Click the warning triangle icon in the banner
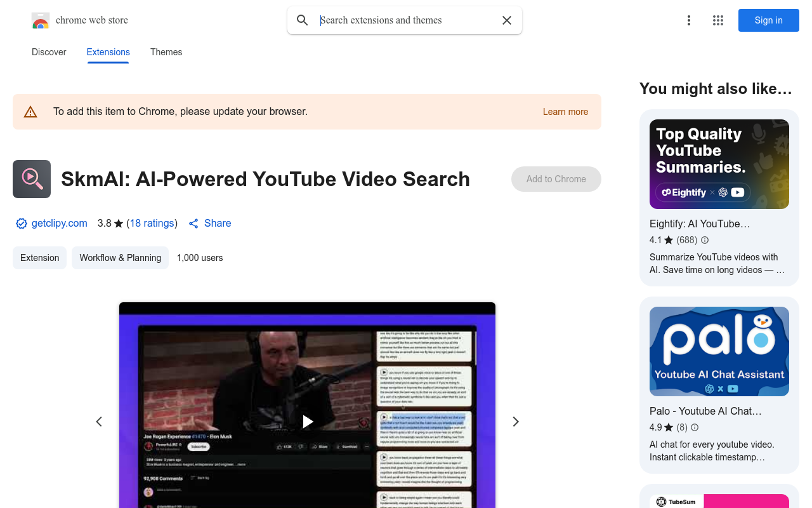Viewport: 812px width, 508px height. [30, 111]
